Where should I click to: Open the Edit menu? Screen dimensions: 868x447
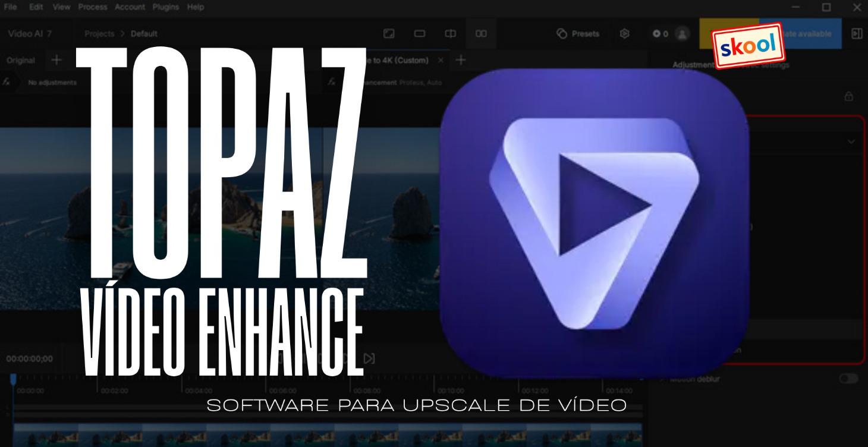coord(36,7)
